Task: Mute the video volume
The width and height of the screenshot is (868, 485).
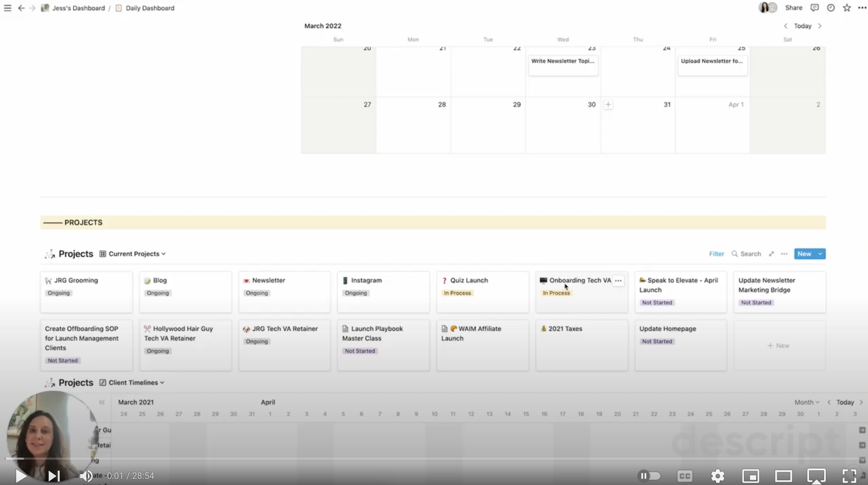Action: point(86,476)
